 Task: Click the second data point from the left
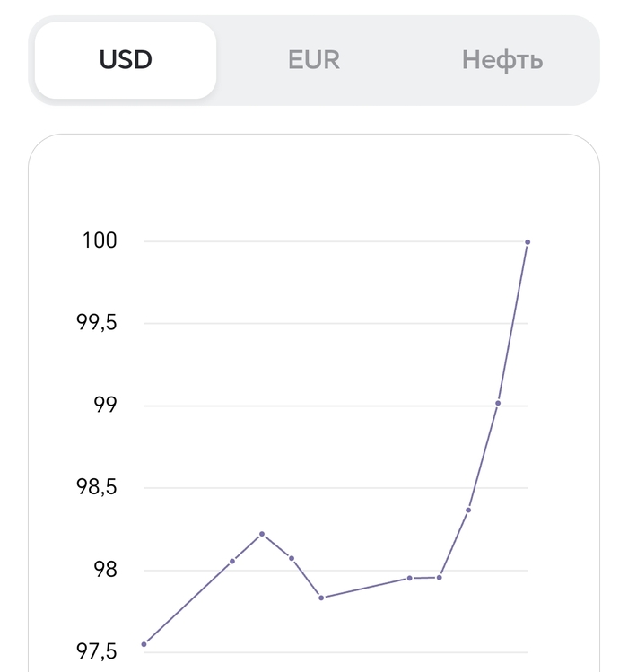pos(232,561)
